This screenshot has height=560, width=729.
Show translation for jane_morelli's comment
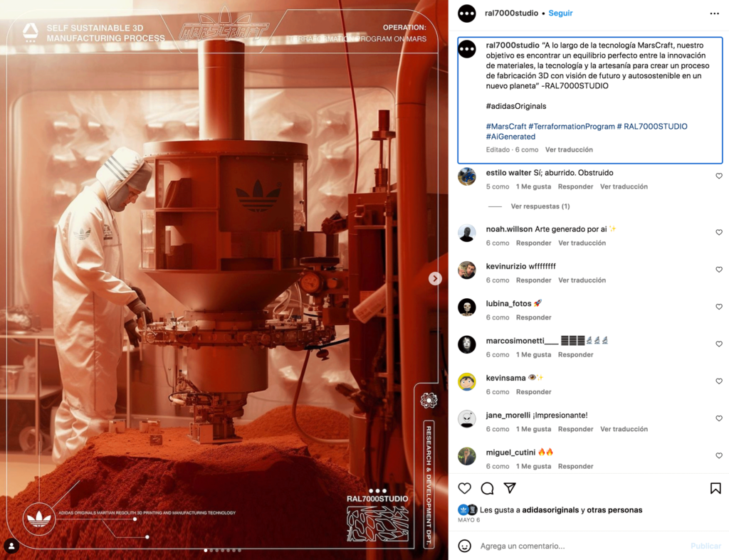[x=624, y=429]
